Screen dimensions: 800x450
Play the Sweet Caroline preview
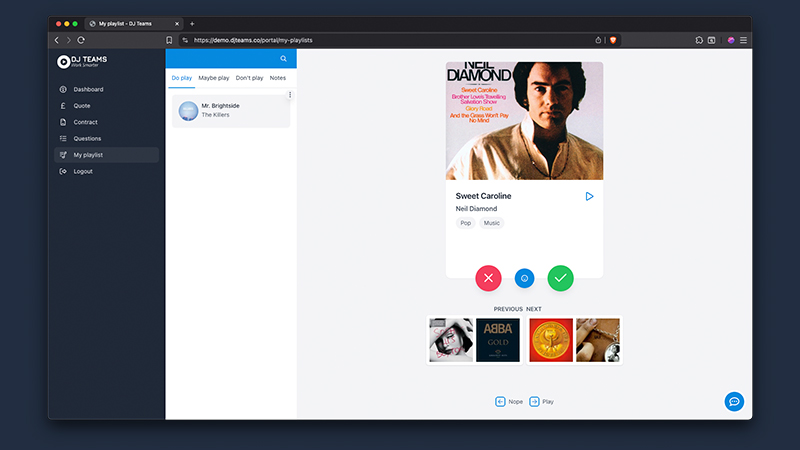(x=589, y=196)
